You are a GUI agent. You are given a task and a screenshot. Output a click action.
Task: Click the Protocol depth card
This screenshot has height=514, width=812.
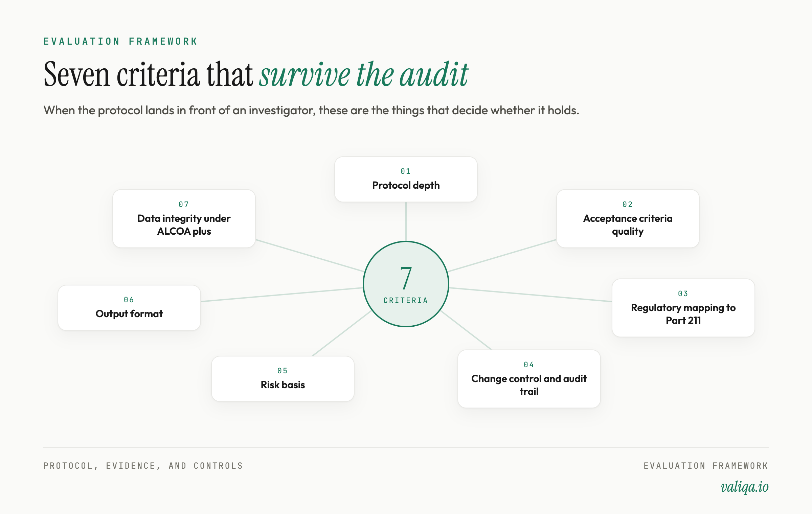[406, 179]
